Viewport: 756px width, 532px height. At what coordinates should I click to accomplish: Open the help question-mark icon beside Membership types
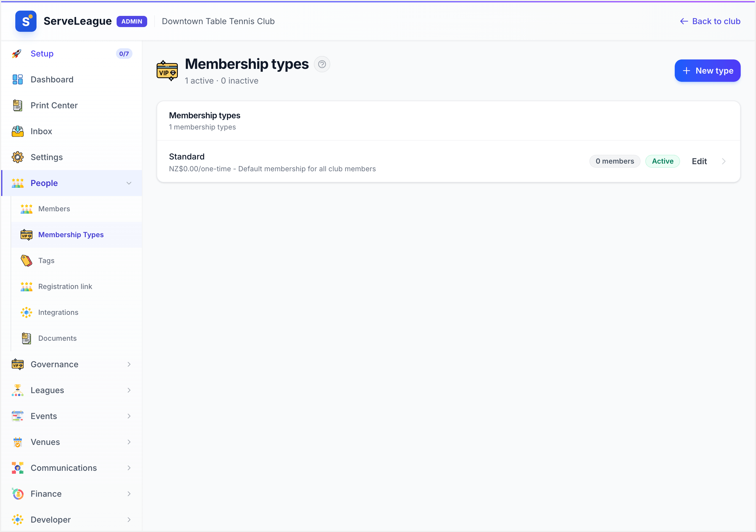[x=322, y=64]
